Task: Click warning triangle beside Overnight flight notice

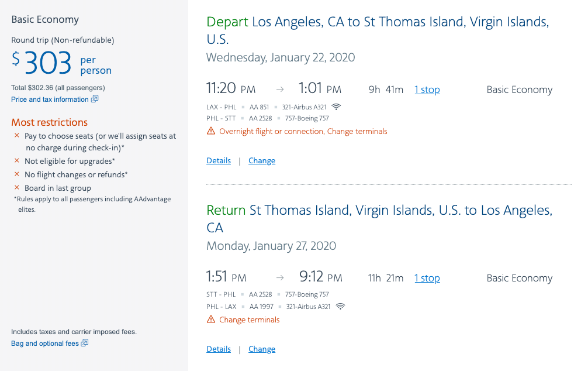Action: coord(211,131)
